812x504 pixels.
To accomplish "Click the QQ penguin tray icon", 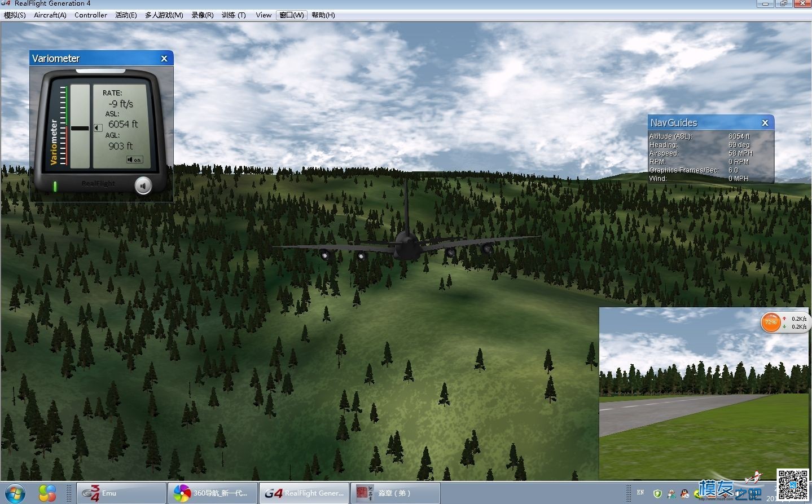I will (685, 494).
